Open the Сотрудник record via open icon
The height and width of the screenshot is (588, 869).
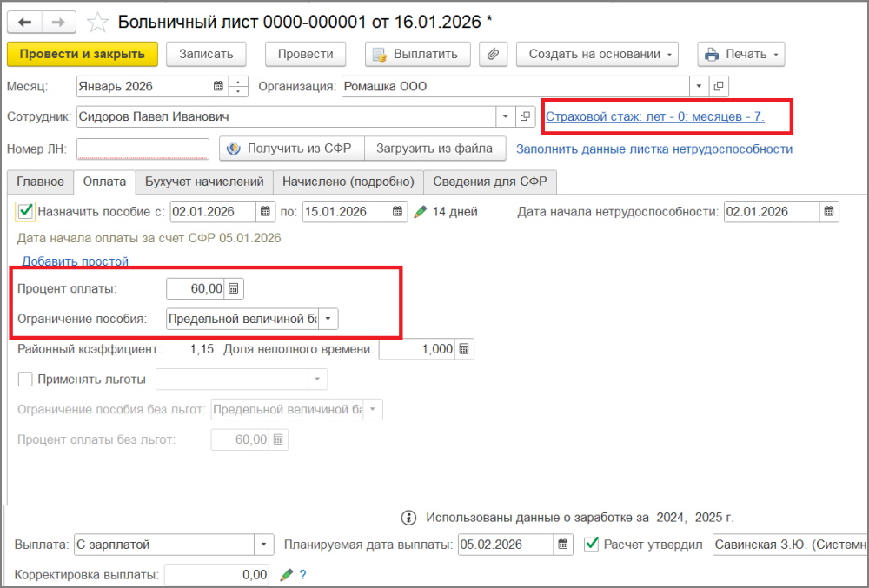(x=525, y=116)
